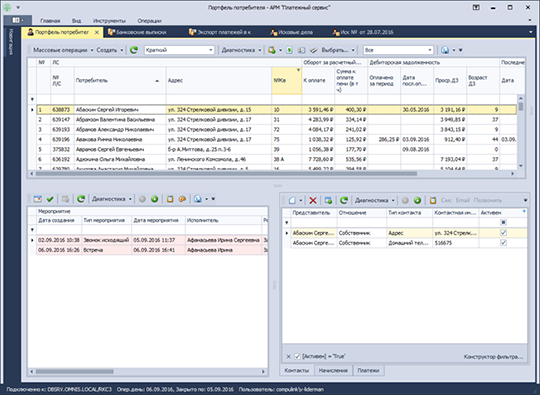Open the Краткий view combo box
Viewport: 540px width, 395px height.
pyautogui.click(x=179, y=50)
